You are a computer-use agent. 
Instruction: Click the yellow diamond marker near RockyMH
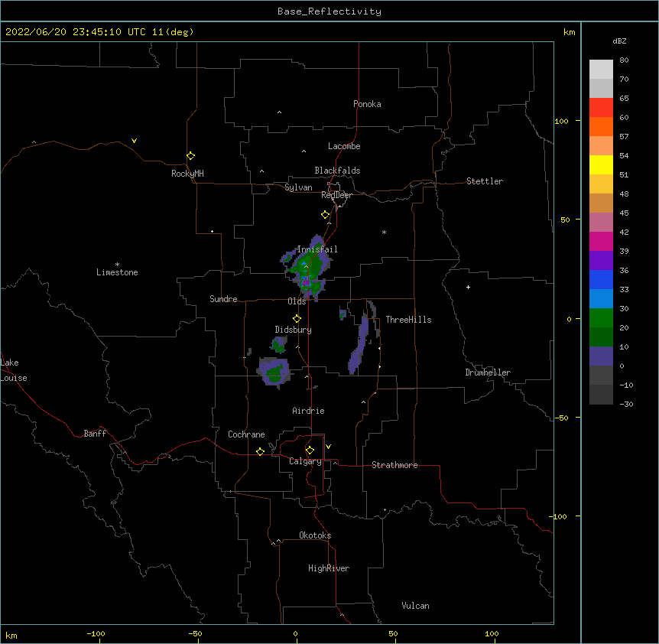click(190, 156)
